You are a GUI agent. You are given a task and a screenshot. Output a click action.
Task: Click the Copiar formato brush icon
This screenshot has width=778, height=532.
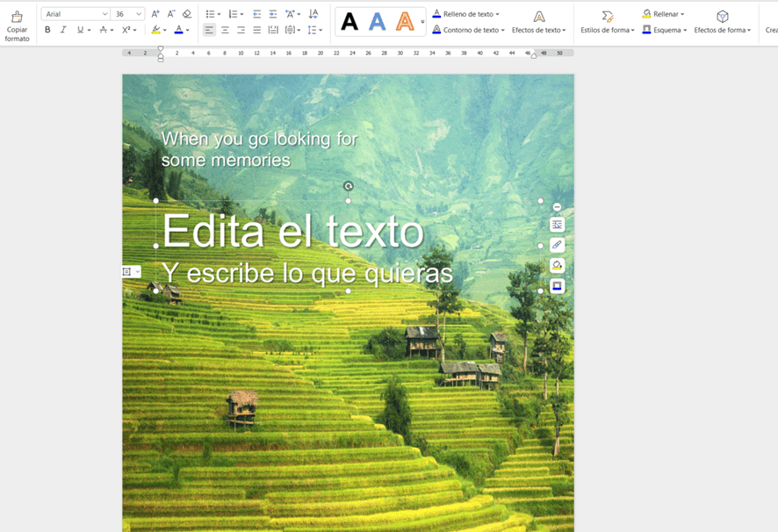[x=17, y=18]
